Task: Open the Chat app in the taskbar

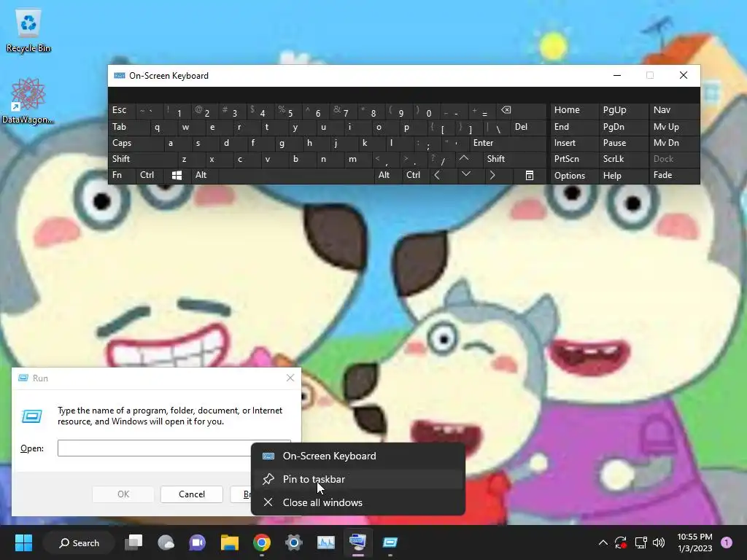Action: point(197,542)
